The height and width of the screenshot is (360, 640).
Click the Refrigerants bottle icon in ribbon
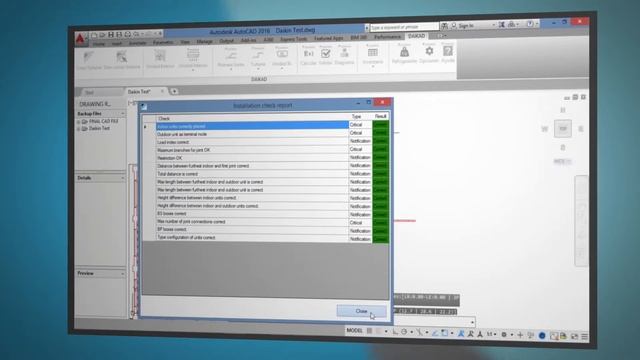404,51
